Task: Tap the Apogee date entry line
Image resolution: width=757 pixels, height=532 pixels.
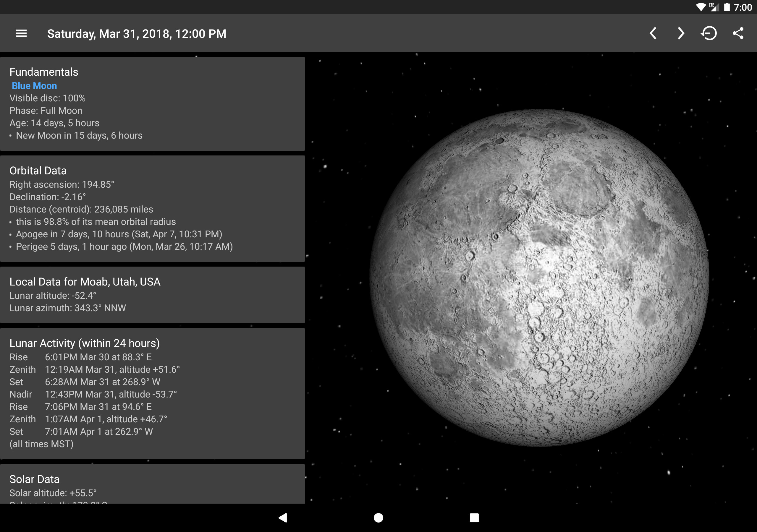Action: 119,234
